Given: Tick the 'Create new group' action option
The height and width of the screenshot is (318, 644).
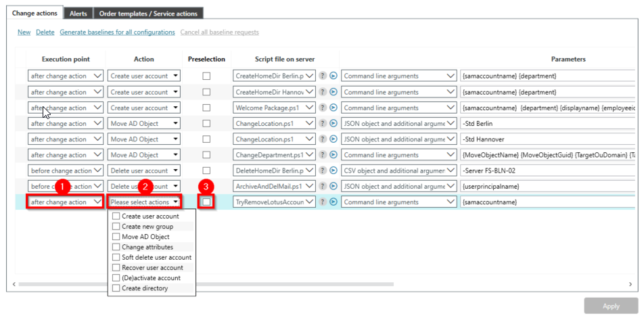Looking at the screenshot, I should click(116, 227).
